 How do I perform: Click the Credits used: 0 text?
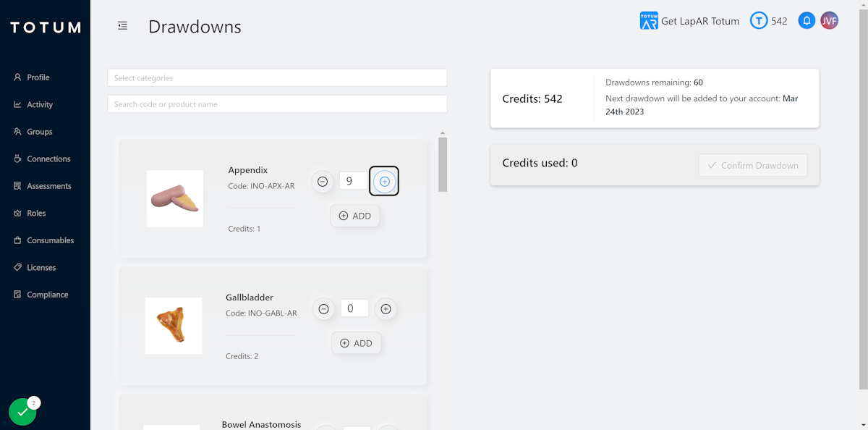coord(540,163)
